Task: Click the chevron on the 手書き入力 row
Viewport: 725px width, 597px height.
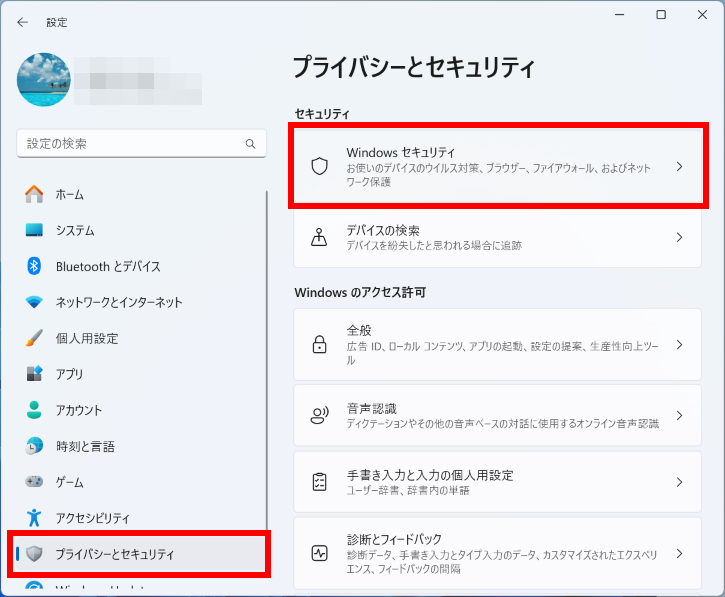Action: point(679,482)
